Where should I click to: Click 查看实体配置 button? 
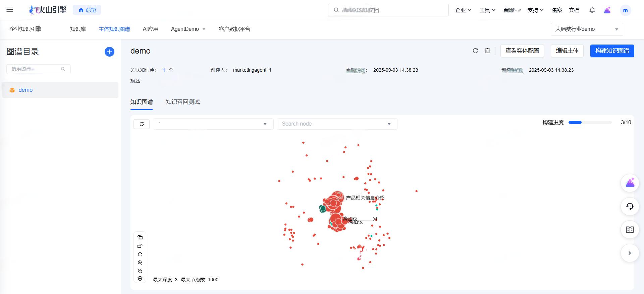click(x=522, y=51)
